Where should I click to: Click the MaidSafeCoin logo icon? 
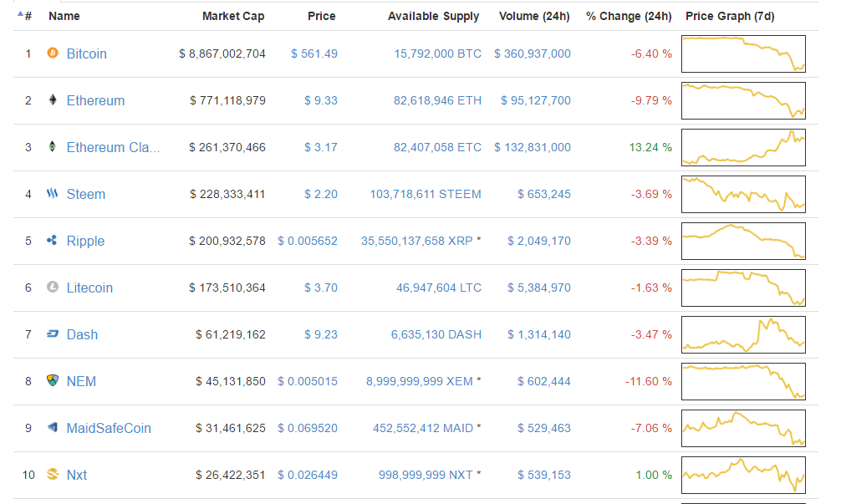[x=53, y=427]
